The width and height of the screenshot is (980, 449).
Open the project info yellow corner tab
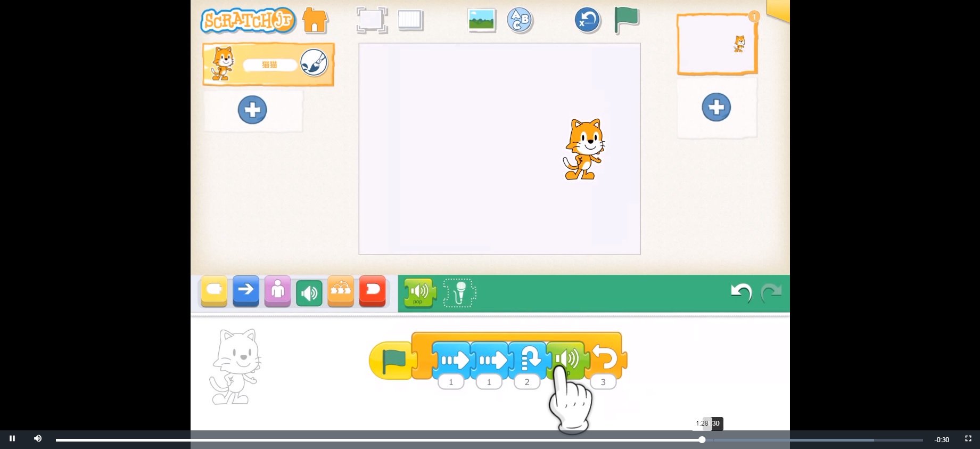pyautogui.click(x=779, y=10)
